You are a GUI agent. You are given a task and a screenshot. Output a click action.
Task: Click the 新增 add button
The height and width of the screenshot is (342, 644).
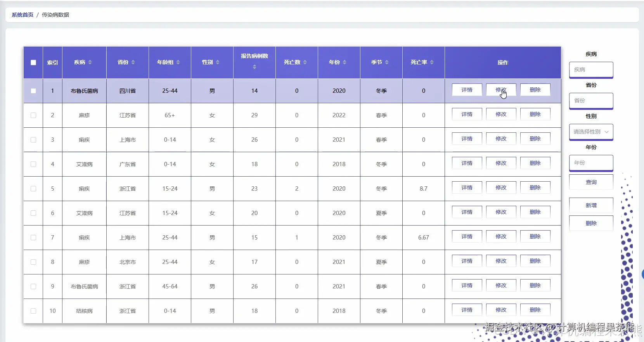pyautogui.click(x=591, y=205)
